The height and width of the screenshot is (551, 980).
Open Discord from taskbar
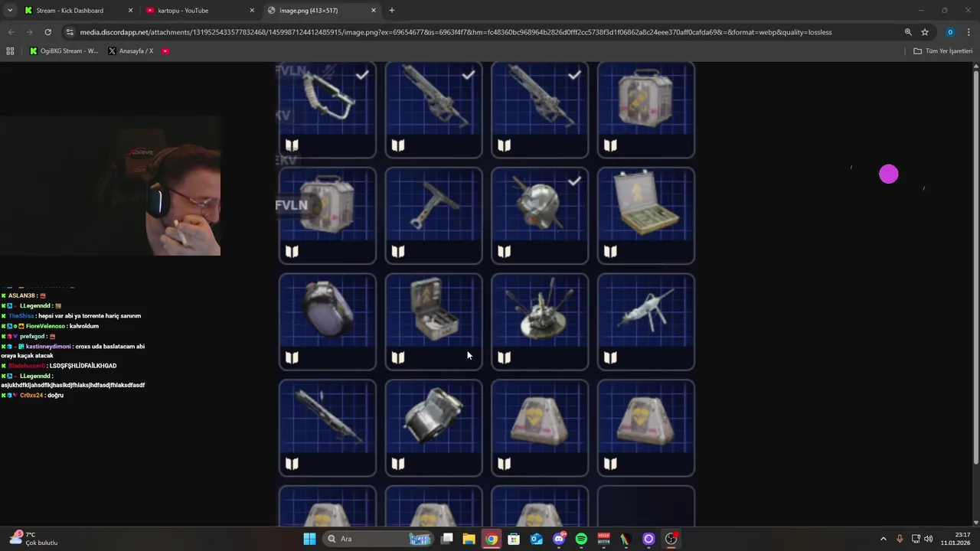point(559,539)
